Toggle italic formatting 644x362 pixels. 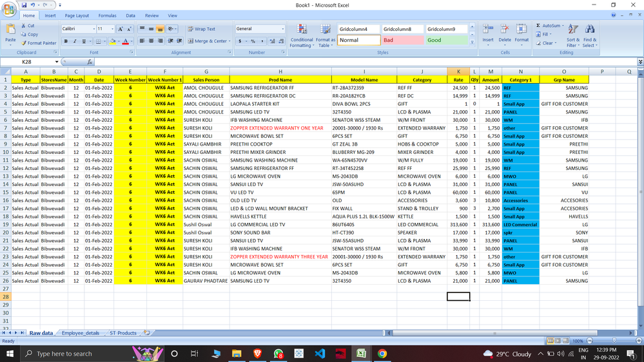75,41
